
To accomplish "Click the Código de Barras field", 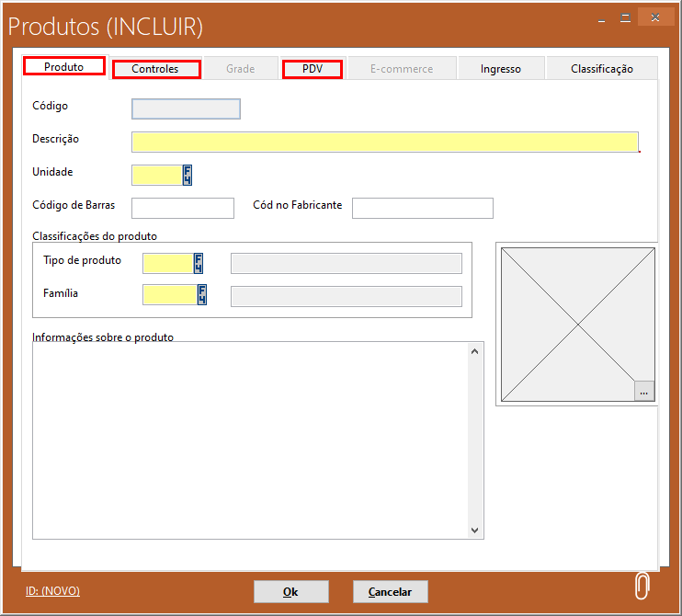I will pos(183,208).
